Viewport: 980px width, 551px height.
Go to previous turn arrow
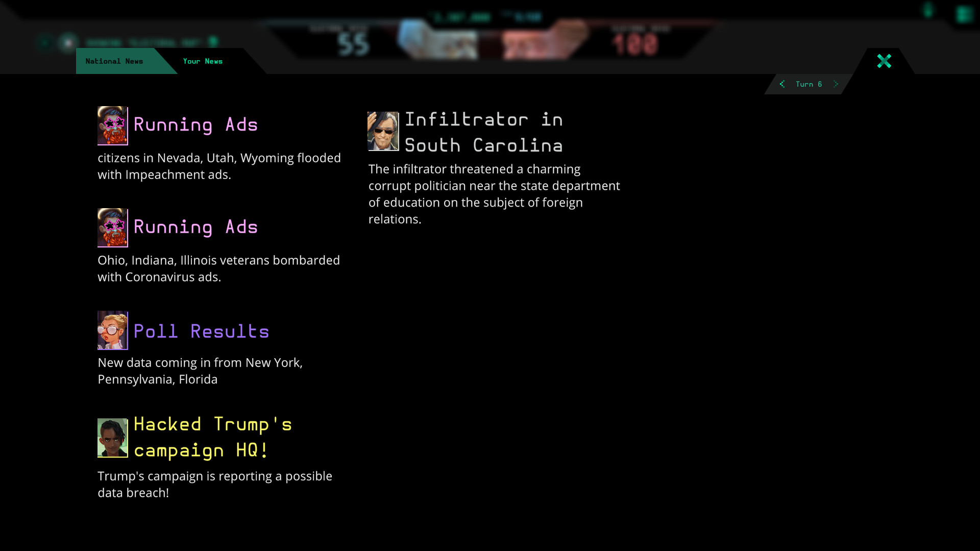coord(782,84)
